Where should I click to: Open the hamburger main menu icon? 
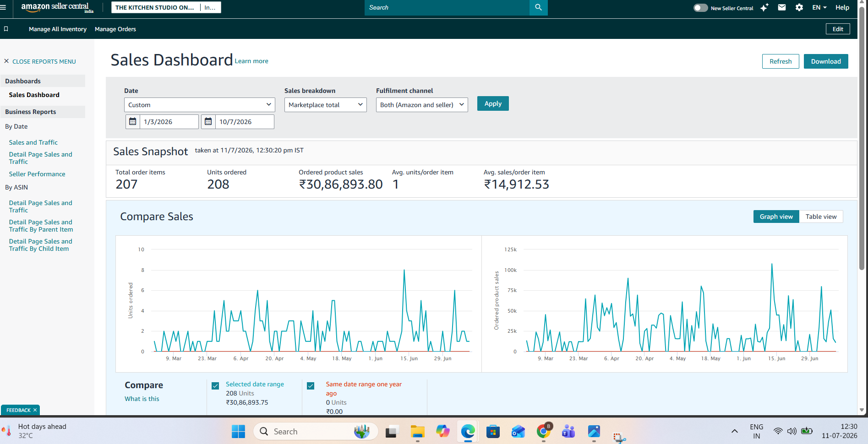coord(4,7)
